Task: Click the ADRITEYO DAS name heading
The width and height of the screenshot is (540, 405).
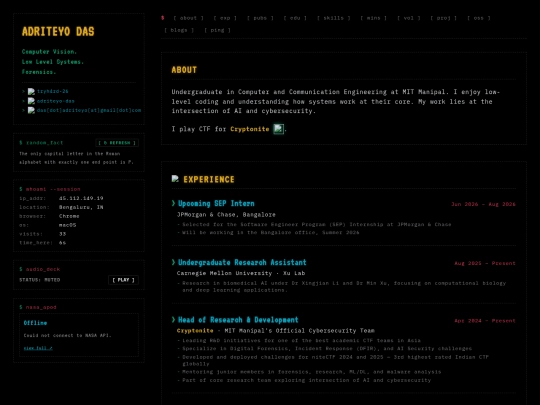Action: click(58, 32)
